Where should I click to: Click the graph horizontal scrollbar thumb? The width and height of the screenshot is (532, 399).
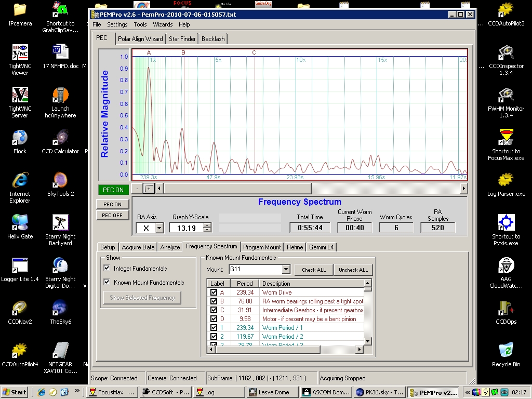237,188
